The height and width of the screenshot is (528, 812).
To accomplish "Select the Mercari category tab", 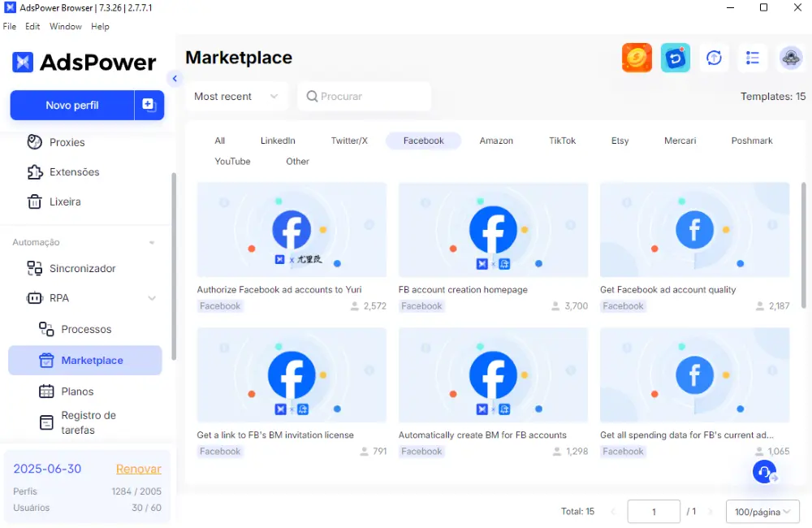I will pos(680,141).
